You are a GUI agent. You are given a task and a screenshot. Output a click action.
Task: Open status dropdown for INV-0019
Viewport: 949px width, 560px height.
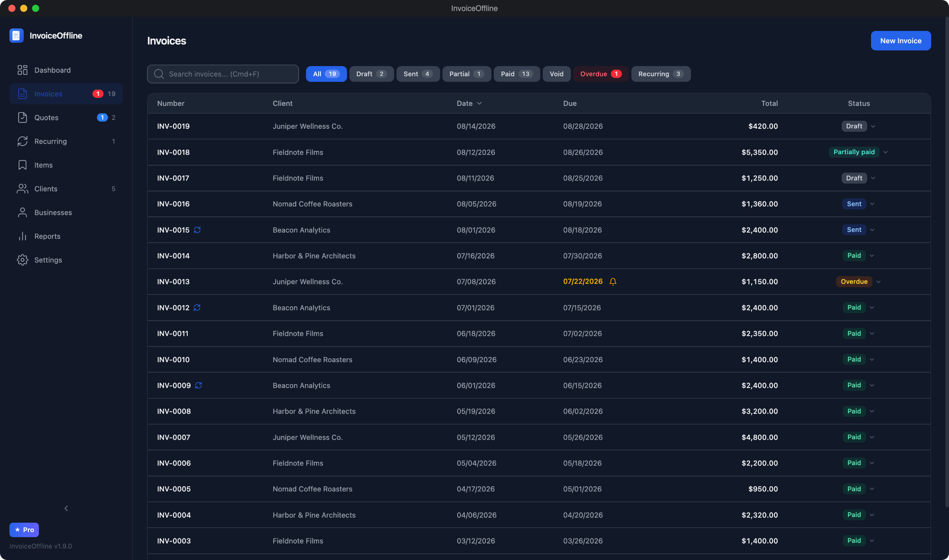(x=873, y=126)
